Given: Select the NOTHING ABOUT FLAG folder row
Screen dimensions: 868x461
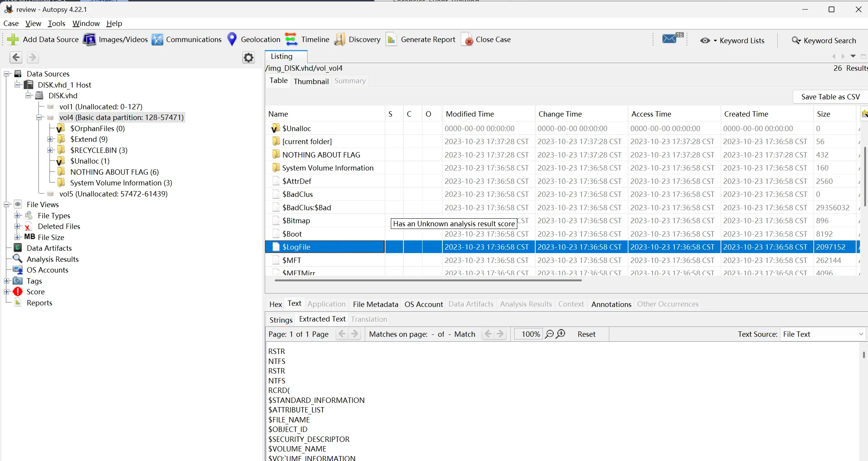Looking at the screenshot, I should 562,155.
